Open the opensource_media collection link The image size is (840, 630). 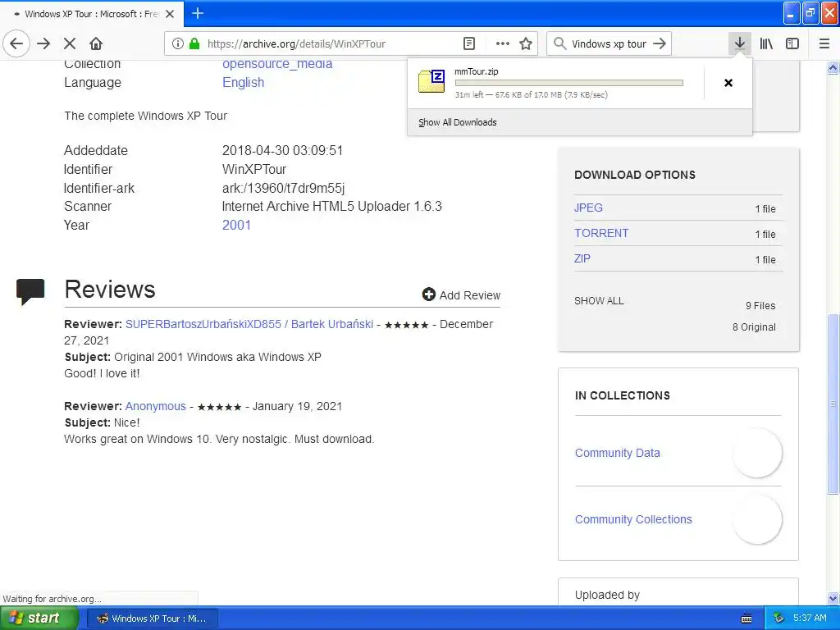tap(277, 64)
